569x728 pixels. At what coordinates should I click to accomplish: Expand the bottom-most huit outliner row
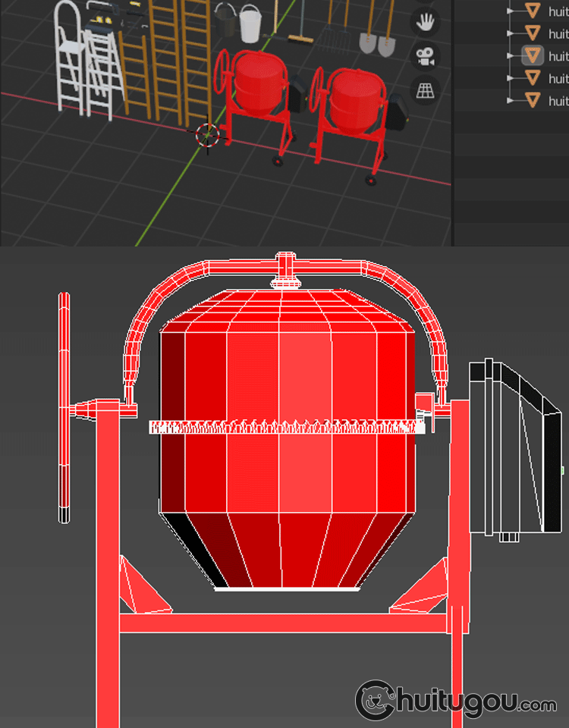[x=511, y=100]
